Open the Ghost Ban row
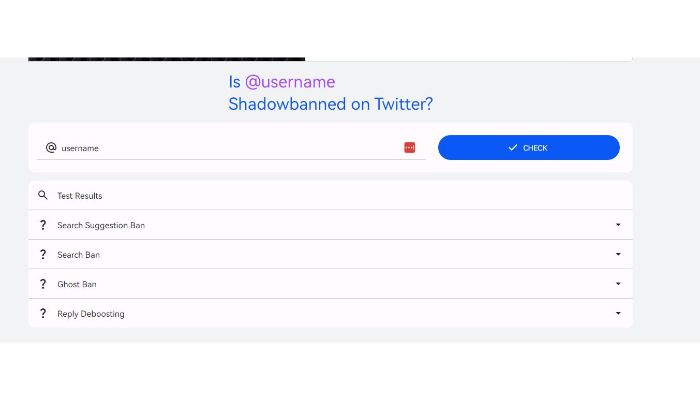The width and height of the screenshot is (700, 400). [x=330, y=284]
